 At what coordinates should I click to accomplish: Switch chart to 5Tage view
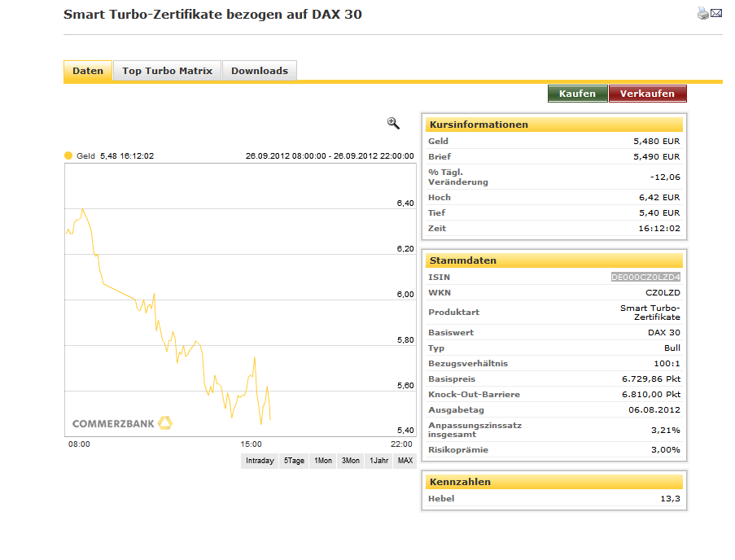point(294,461)
